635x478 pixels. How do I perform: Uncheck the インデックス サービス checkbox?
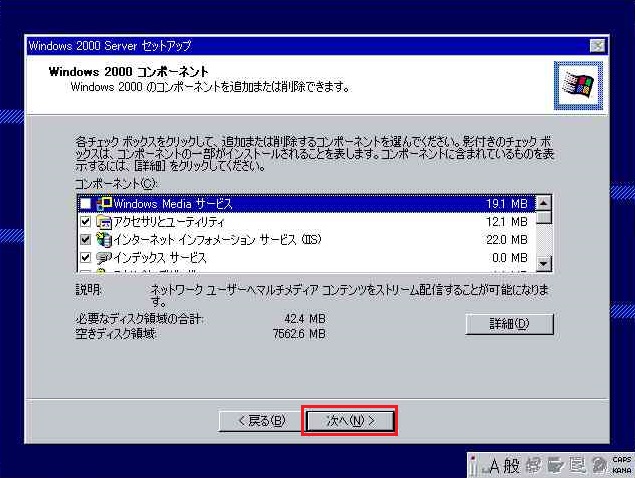(x=85, y=257)
